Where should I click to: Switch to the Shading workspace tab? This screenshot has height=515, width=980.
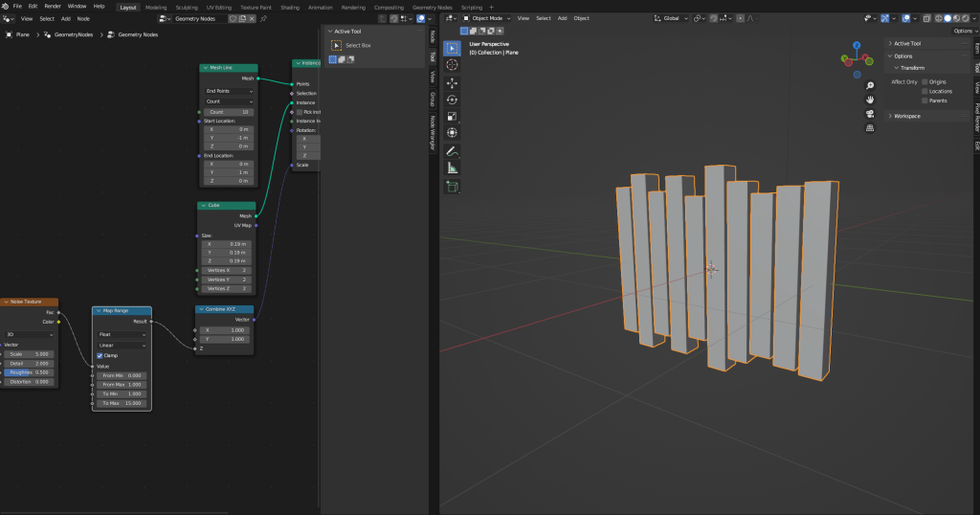[289, 7]
